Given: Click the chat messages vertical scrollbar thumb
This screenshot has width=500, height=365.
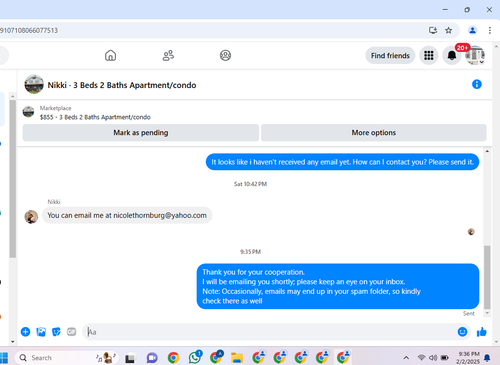Looking at the screenshot, I should pyautogui.click(x=487, y=277).
